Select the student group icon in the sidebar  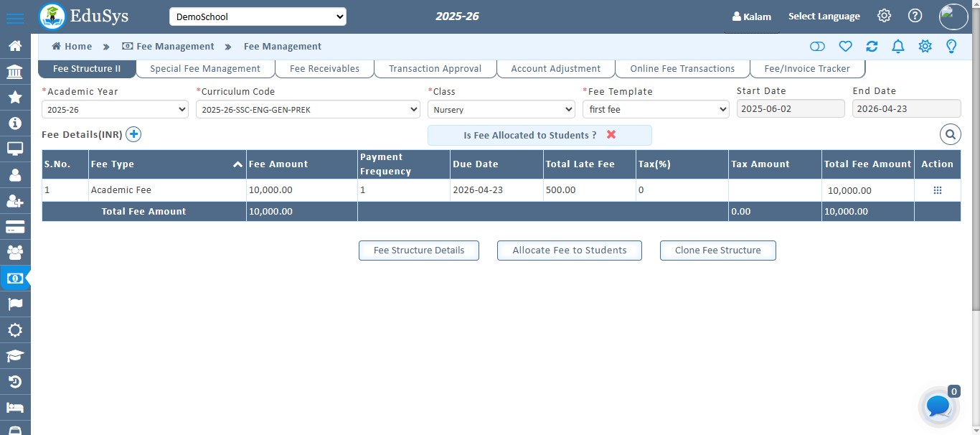[15, 252]
